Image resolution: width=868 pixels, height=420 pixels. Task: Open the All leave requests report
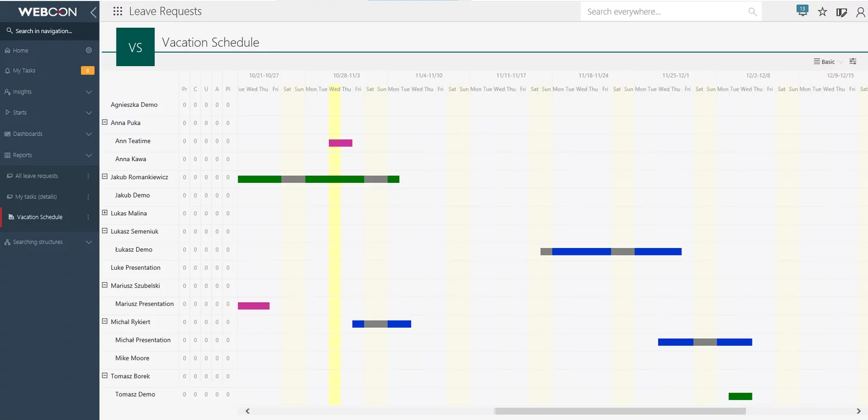click(36, 176)
